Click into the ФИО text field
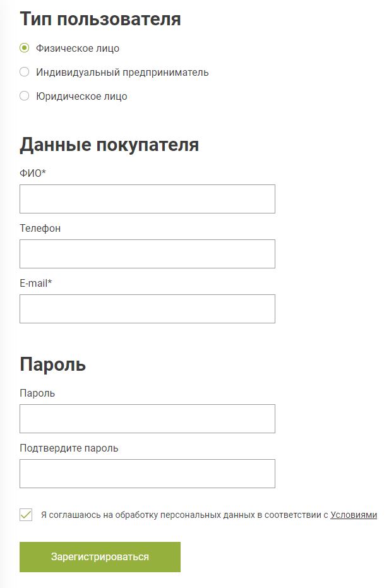The image size is (389, 588). pyautogui.click(x=147, y=199)
